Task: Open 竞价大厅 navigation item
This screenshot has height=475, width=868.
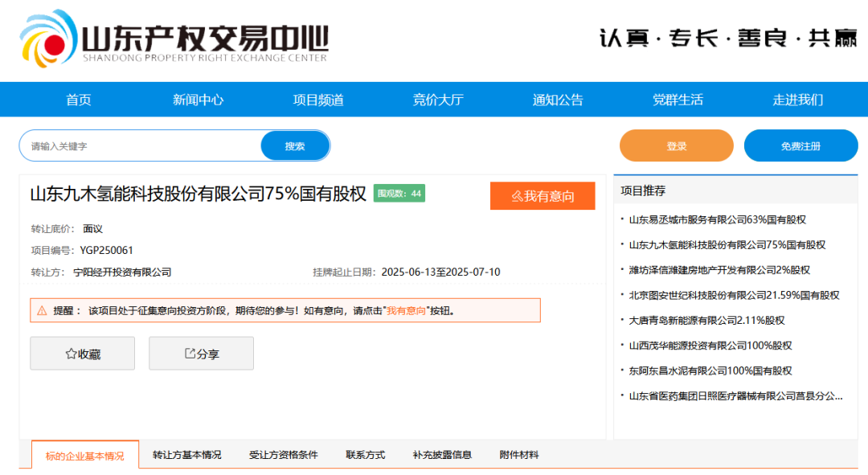Action: click(438, 100)
